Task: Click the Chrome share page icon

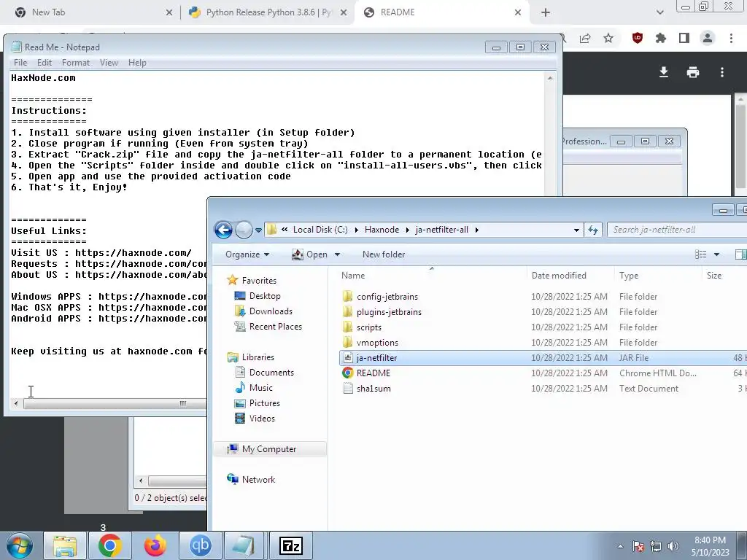Action: coord(585,39)
